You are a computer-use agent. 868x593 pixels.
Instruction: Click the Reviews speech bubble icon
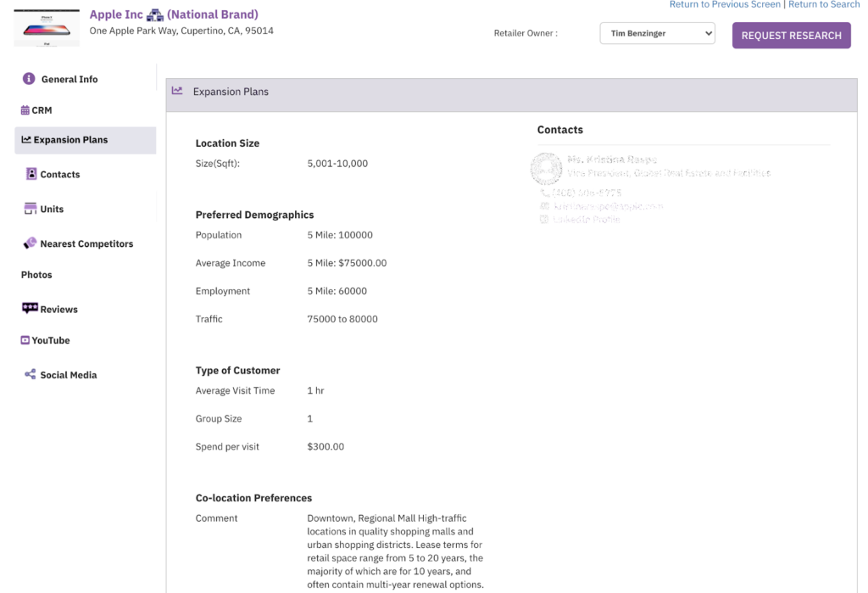point(30,308)
